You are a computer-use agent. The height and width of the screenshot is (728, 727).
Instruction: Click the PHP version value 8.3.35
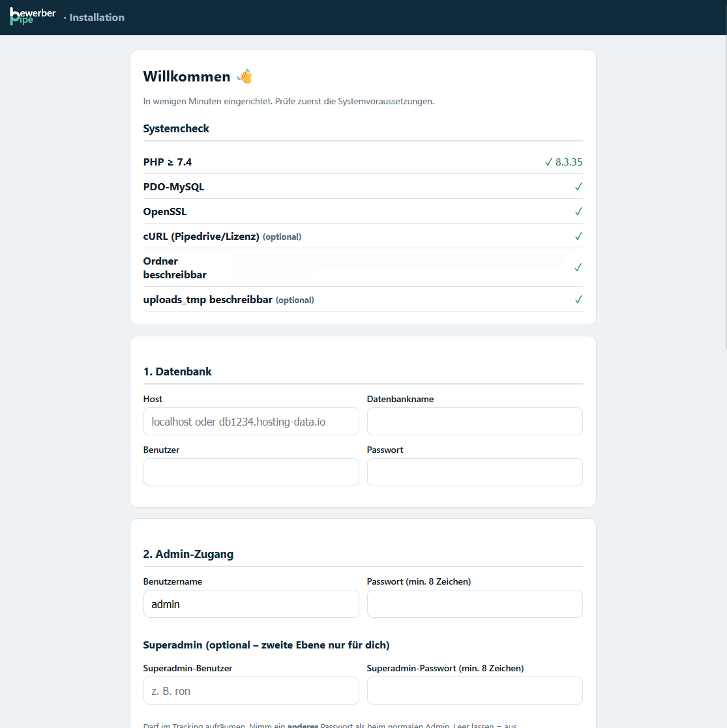[569, 162]
